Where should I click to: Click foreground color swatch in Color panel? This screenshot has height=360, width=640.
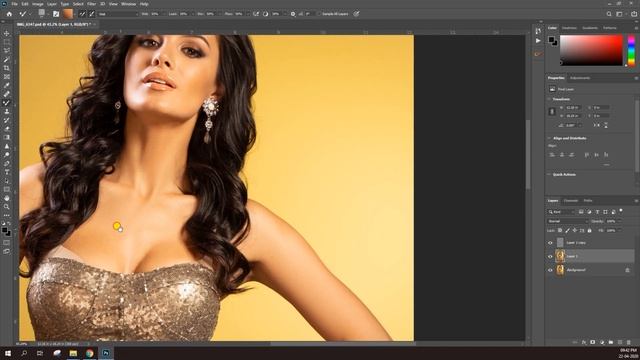coord(551,40)
